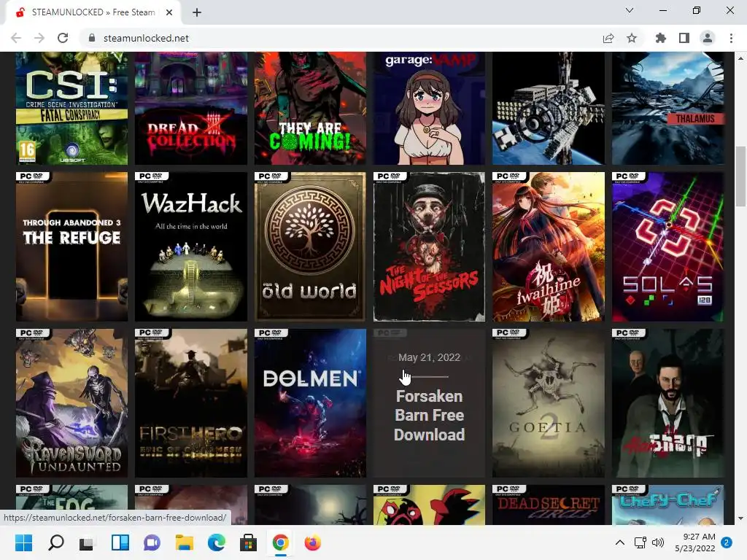Viewport: 747px width, 560px height.
Task: Open the tab search chevron
Action: [630, 10]
